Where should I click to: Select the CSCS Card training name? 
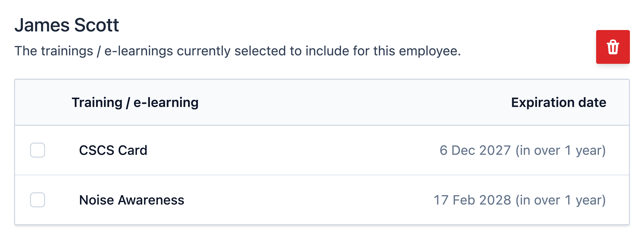coord(113,150)
